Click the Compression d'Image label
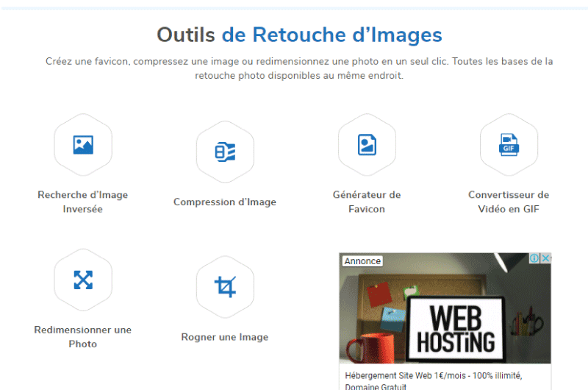588x390 pixels. (225, 202)
